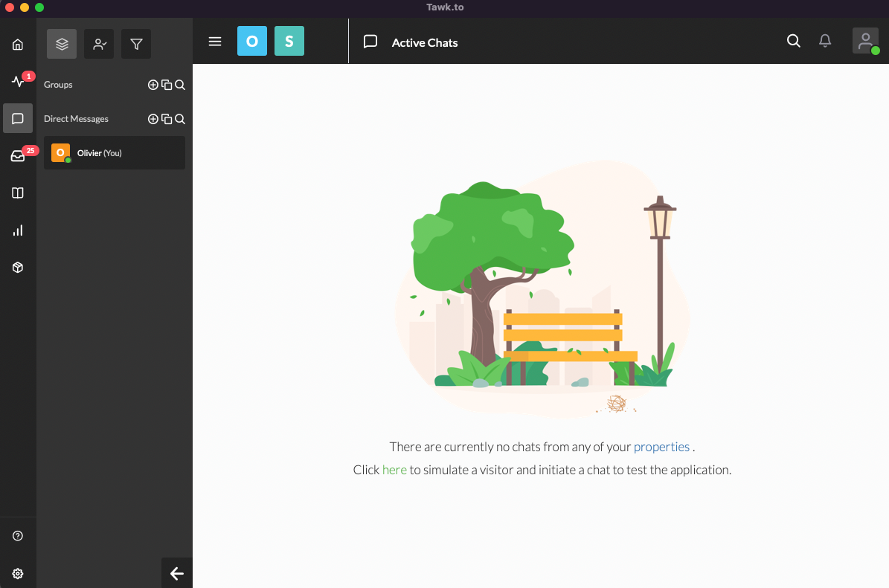Image resolution: width=889 pixels, height=588 pixels.
Task: Click the here link to simulate visitor
Action: pyautogui.click(x=394, y=470)
